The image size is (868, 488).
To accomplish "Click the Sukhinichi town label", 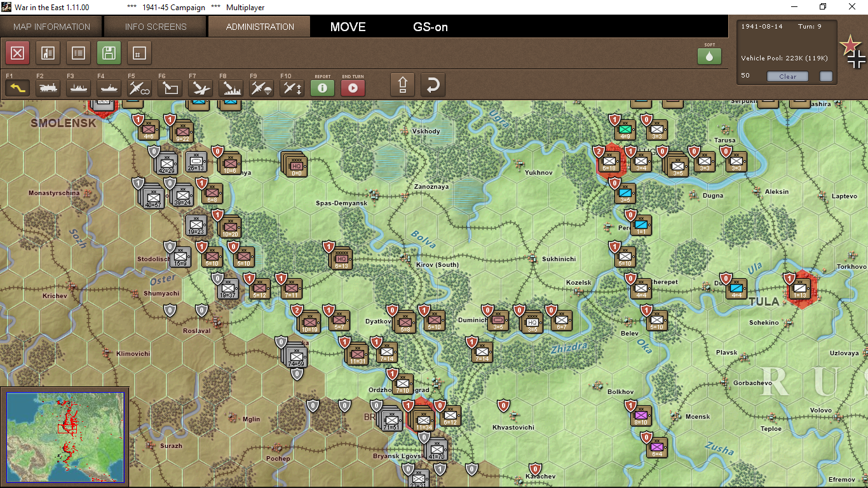I will (x=559, y=259).
